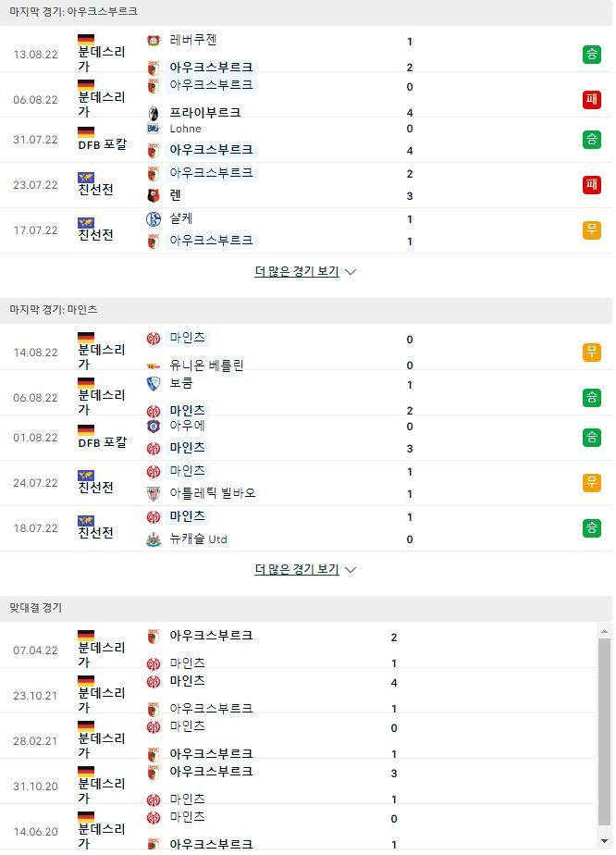Click the Freiburg team crest icon
Viewport: 616px width, 855px height.
154,113
